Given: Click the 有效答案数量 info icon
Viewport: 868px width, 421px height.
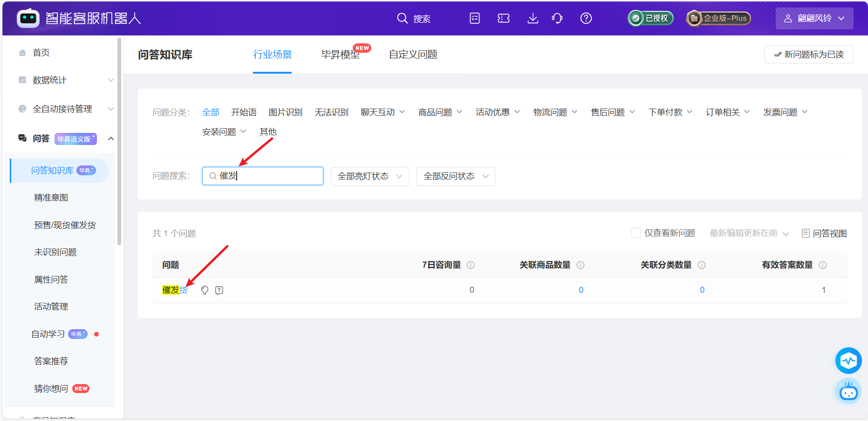Looking at the screenshot, I should [x=823, y=265].
